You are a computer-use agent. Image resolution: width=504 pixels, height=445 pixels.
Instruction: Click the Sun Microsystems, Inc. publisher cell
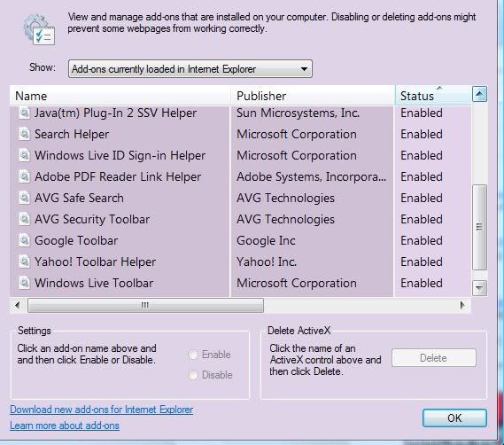(298, 113)
